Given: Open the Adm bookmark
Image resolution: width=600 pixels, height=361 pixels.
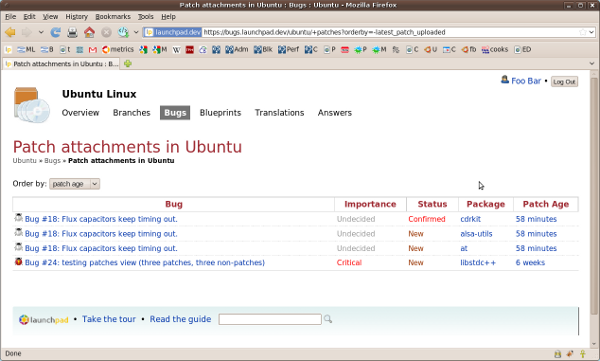Looking at the screenshot, I should (x=237, y=49).
